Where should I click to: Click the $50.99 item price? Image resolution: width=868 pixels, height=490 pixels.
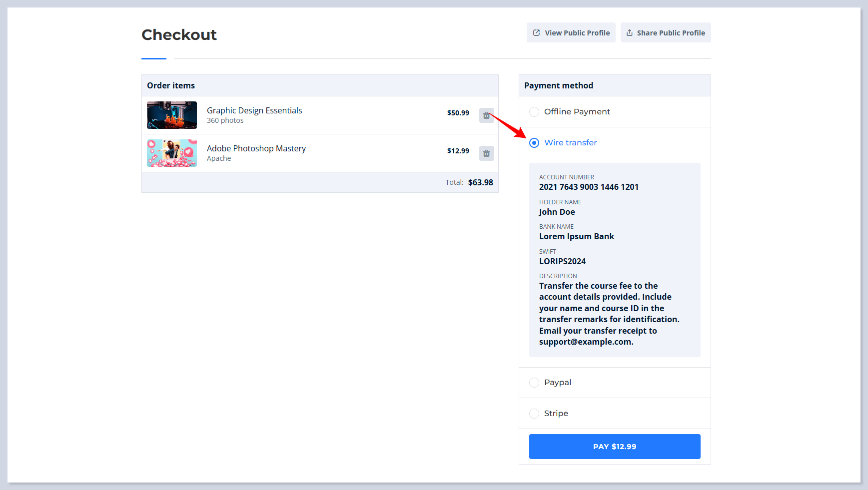coord(458,113)
